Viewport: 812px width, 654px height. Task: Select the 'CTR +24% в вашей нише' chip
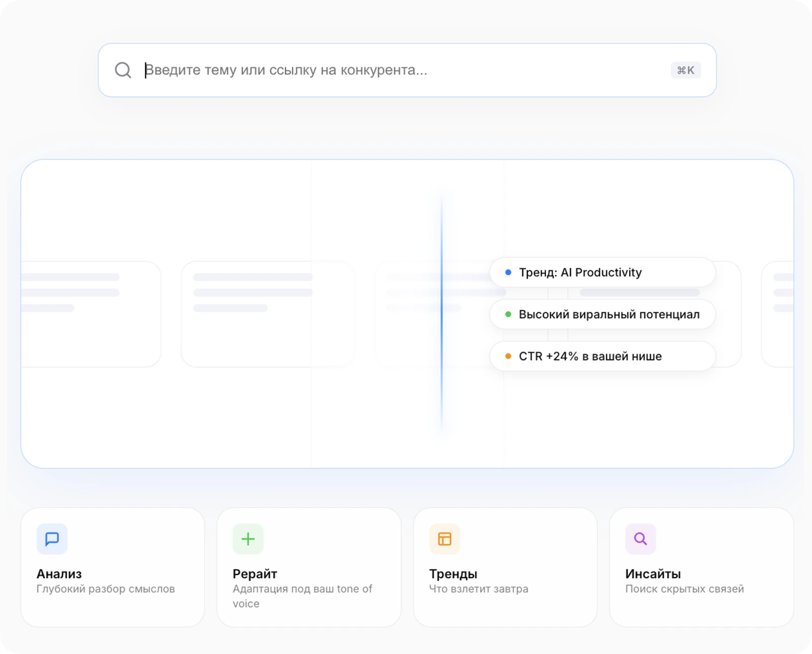602,356
